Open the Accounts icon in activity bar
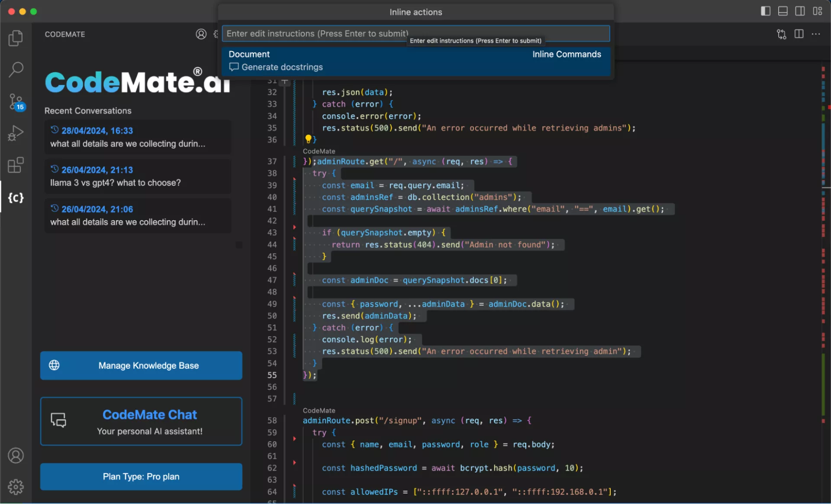This screenshot has width=831, height=504. (16, 456)
